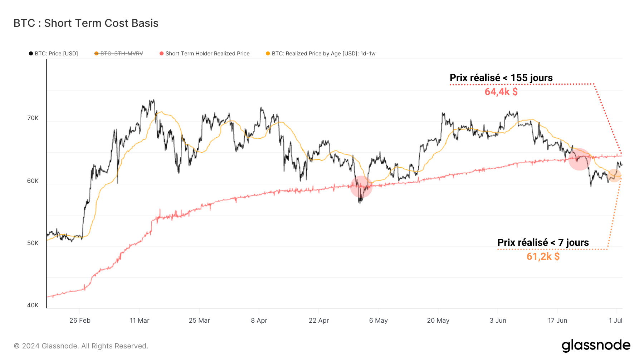Click the 64,4k $ value label
The width and height of the screenshot is (644, 362).
[x=501, y=92]
